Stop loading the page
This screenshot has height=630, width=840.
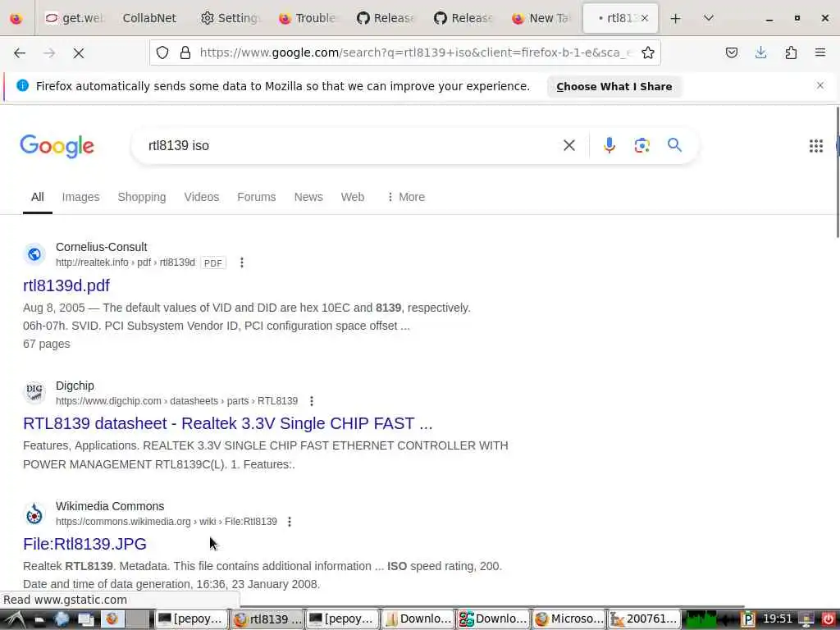pyautogui.click(x=79, y=52)
